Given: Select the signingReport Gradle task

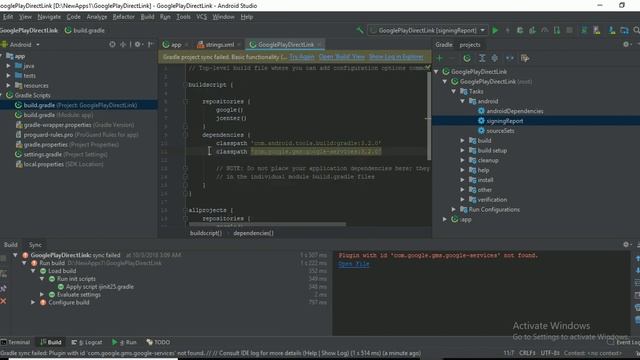Looking at the screenshot, I should click(504, 121).
